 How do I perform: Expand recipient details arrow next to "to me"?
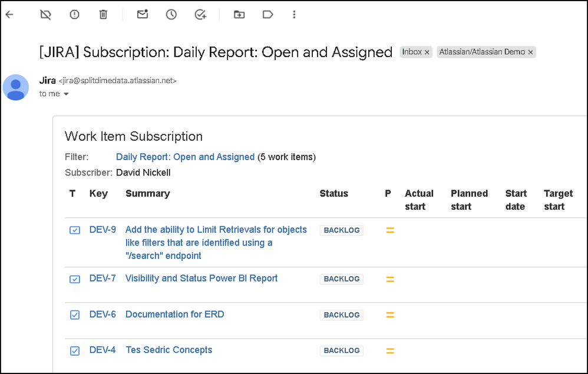[66, 94]
